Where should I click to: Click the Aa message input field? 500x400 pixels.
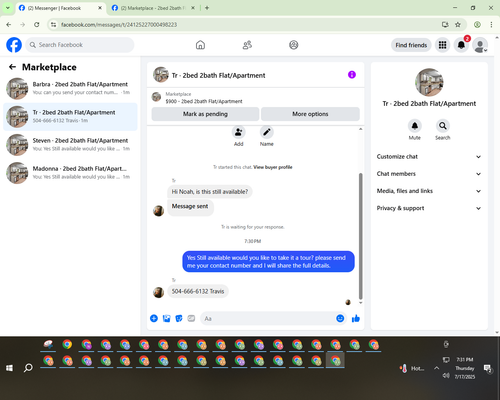tap(267, 318)
